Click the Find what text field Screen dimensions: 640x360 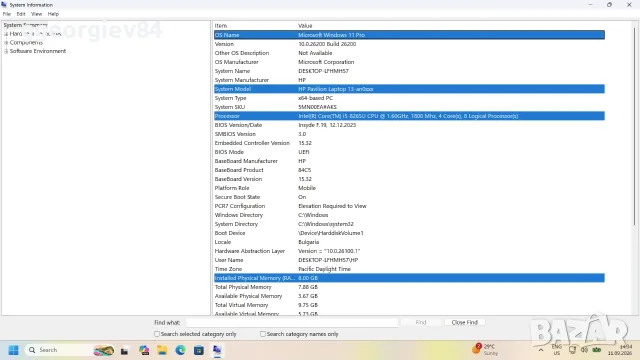click(x=292, y=322)
